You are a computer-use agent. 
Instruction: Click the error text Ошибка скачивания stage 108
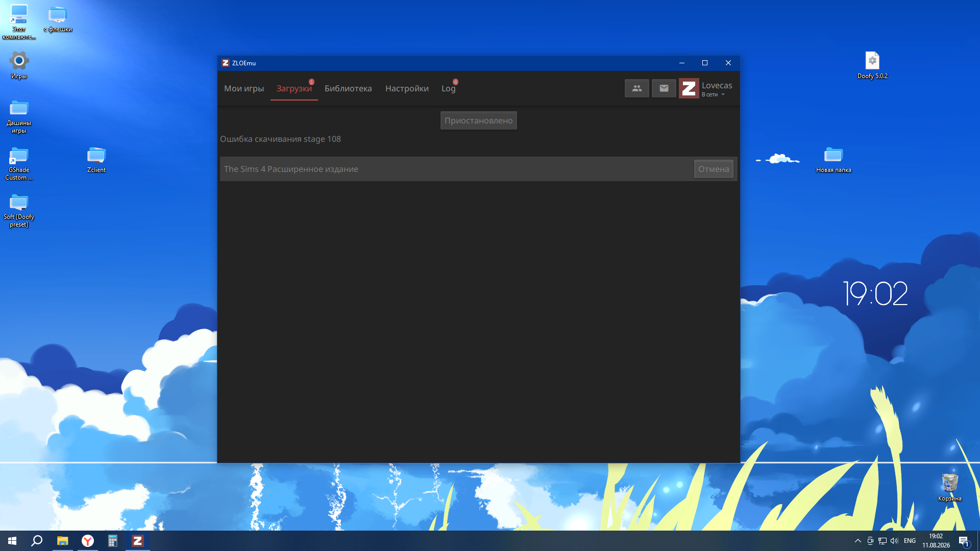280,139
